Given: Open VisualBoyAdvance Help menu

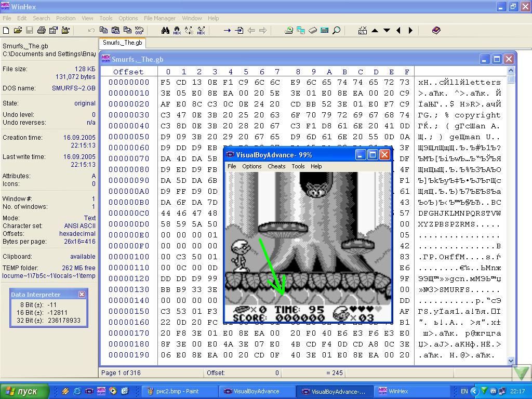Looking at the screenshot, I should pyautogui.click(x=316, y=166).
